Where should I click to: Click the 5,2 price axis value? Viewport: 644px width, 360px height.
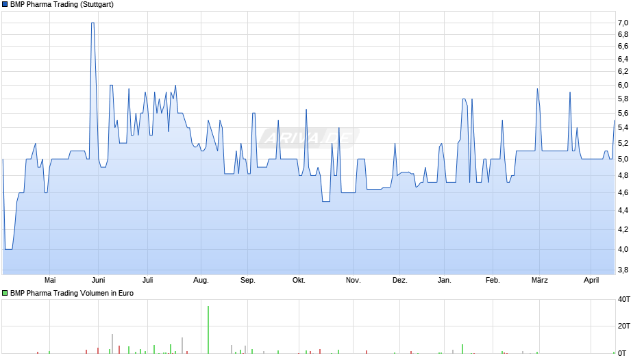623,144
